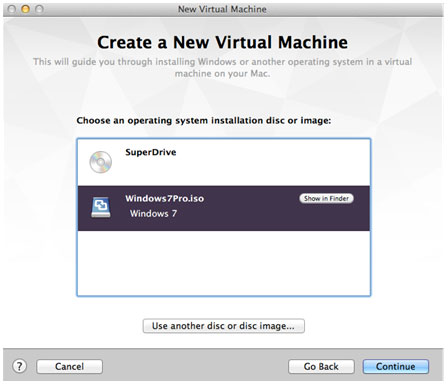
Task: Click Continue to proceed
Action: pyautogui.click(x=396, y=367)
